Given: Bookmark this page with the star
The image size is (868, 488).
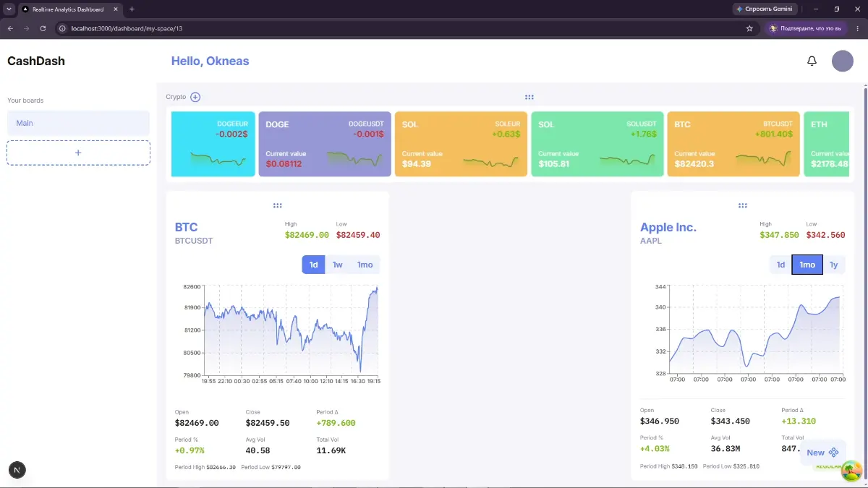Looking at the screenshot, I should point(749,28).
